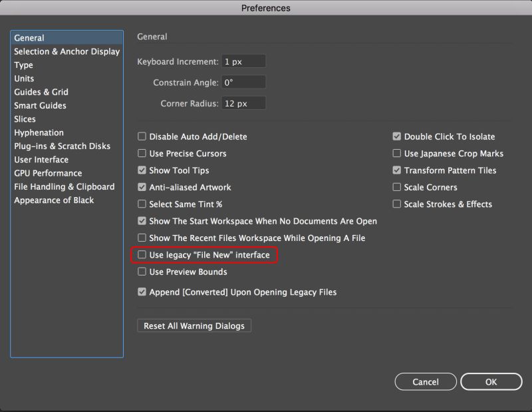
Task: View the GPU Performance preferences
Action: coord(44,173)
